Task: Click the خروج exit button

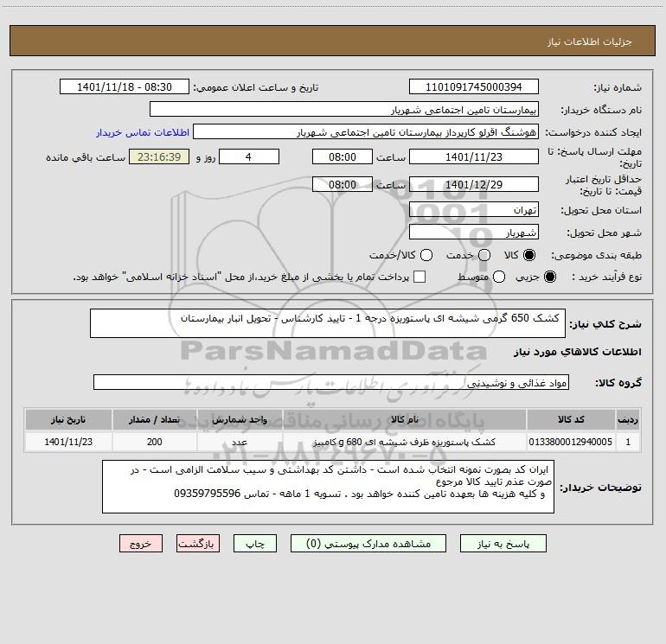Action: 141,544
